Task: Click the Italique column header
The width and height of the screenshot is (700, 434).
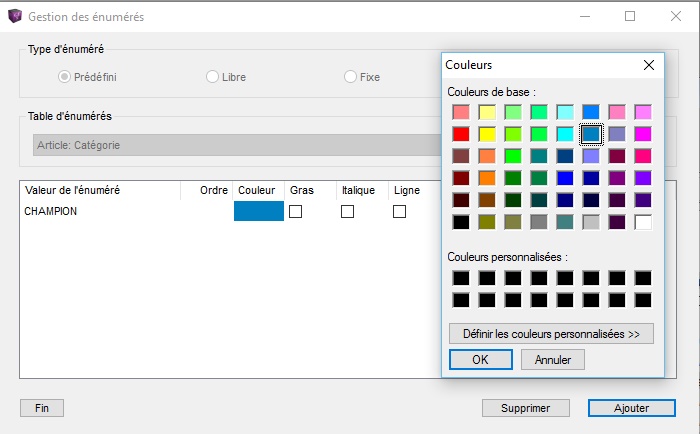Action: (362, 190)
